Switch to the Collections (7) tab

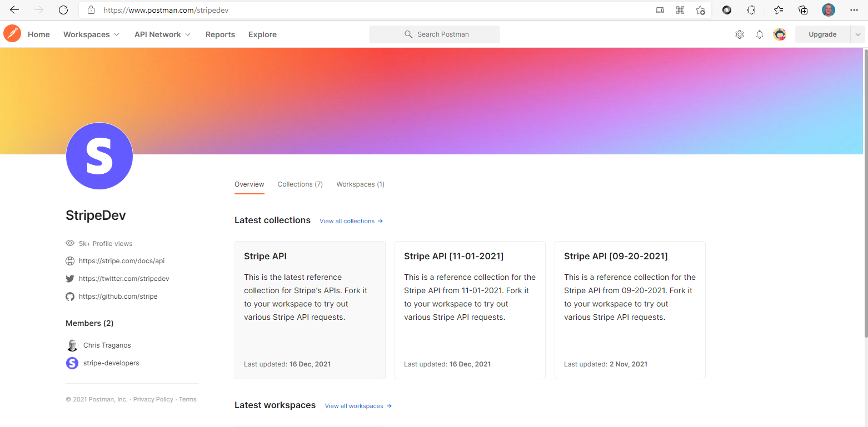(x=300, y=184)
